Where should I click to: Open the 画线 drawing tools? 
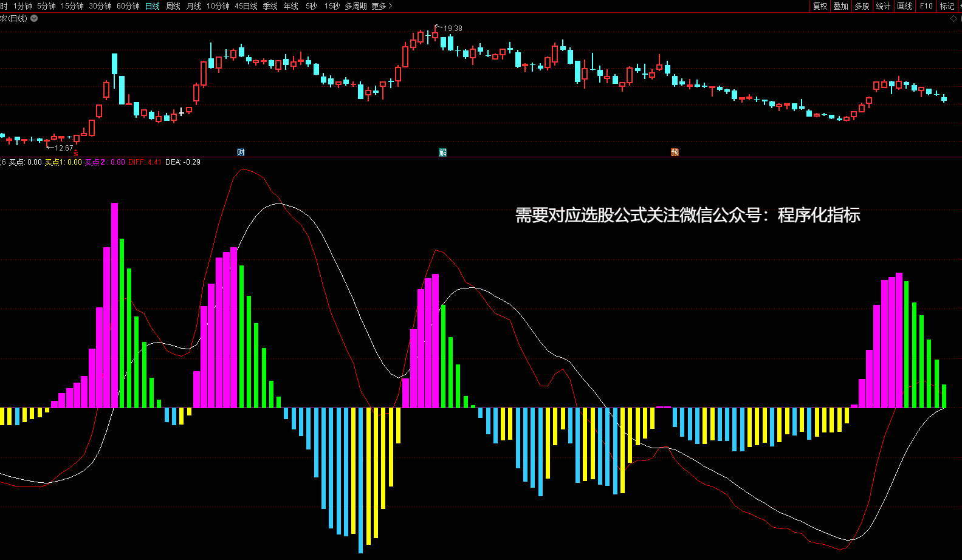click(904, 6)
